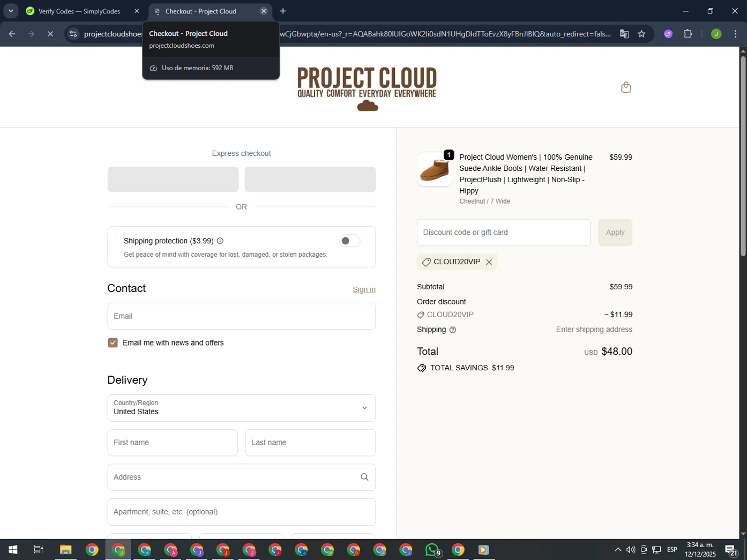Screen dimensions: 747x560
Task: Open WhatsApp from the taskbar
Action: coord(432,550)
